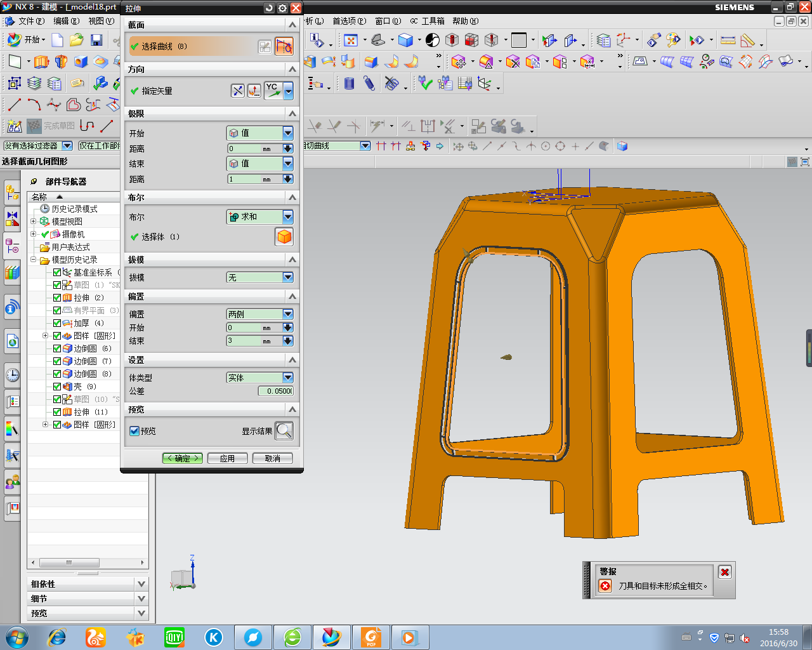Image resolution: width=812 pixels, height=650 pixels.
Task: Toggle checkbox for 加厚 (4) feature
Action: coord(57,323)
